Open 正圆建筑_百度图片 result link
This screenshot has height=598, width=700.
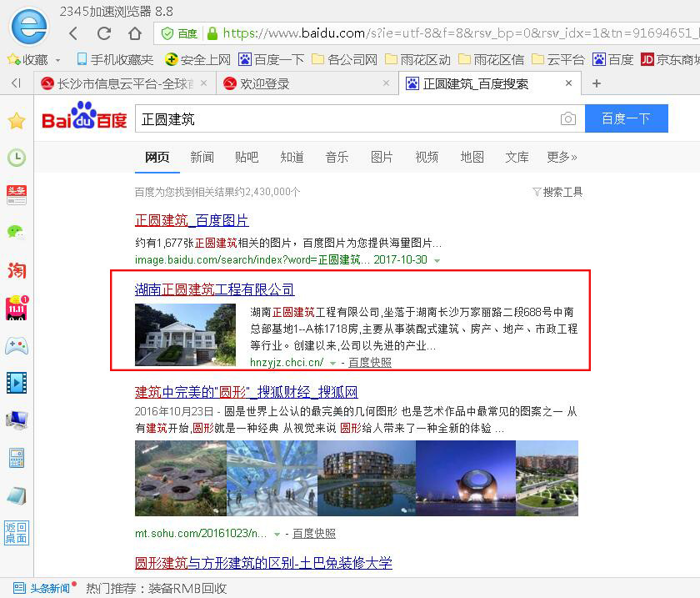[x=192, y=220]
